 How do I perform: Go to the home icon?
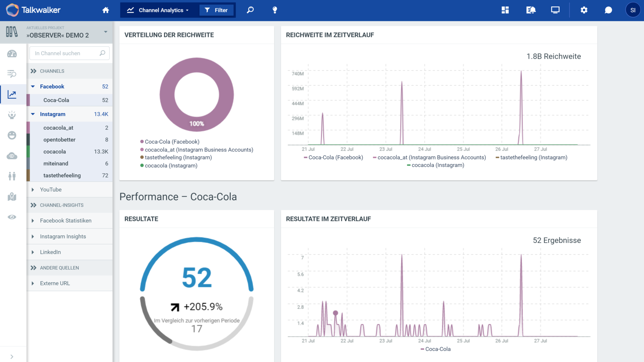(106, 10)
